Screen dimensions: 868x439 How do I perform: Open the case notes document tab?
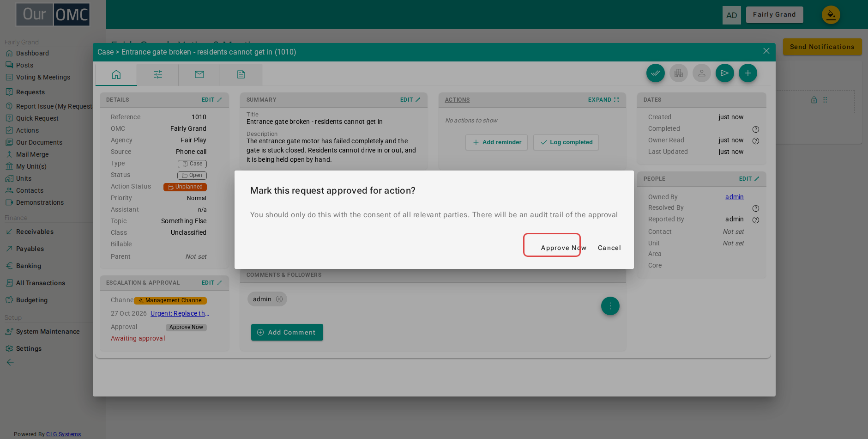pyautogui.click(x=241, y=74)
